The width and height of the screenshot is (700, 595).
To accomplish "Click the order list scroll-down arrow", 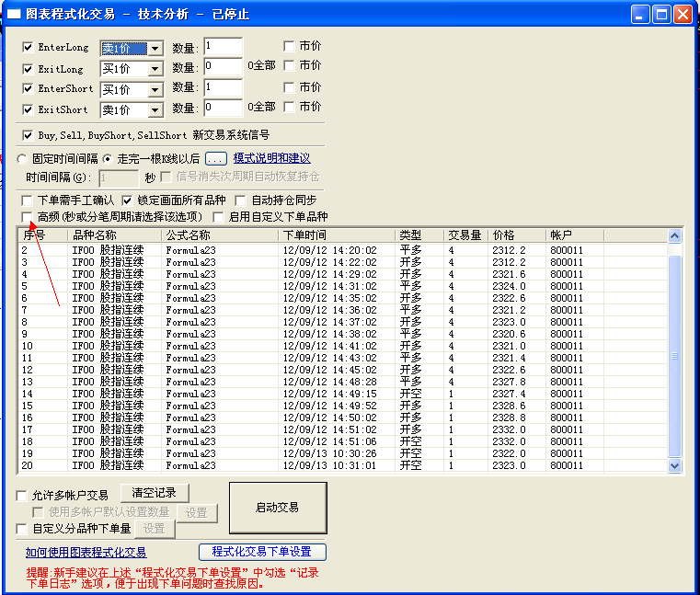I will click(674, 466).
